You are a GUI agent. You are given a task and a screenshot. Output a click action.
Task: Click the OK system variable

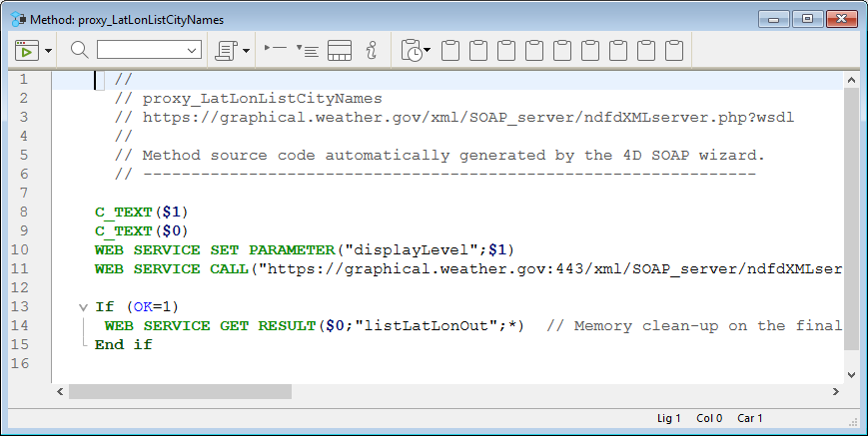(x=143, y=306)
